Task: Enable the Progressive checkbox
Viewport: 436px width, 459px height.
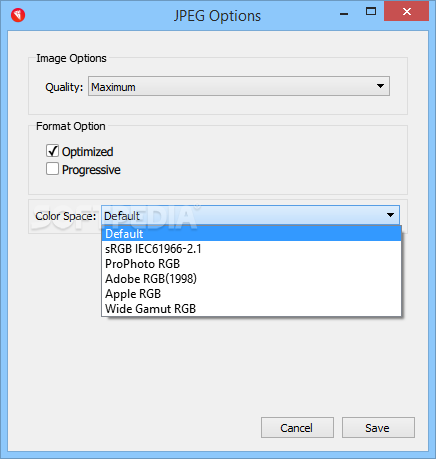Action: (52, 169)
